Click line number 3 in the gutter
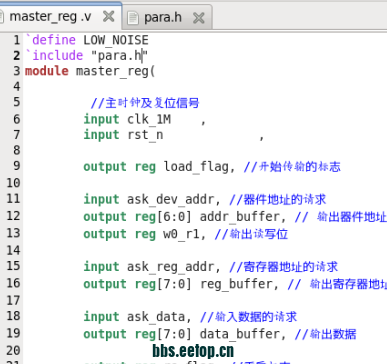 tap(17, 71)
